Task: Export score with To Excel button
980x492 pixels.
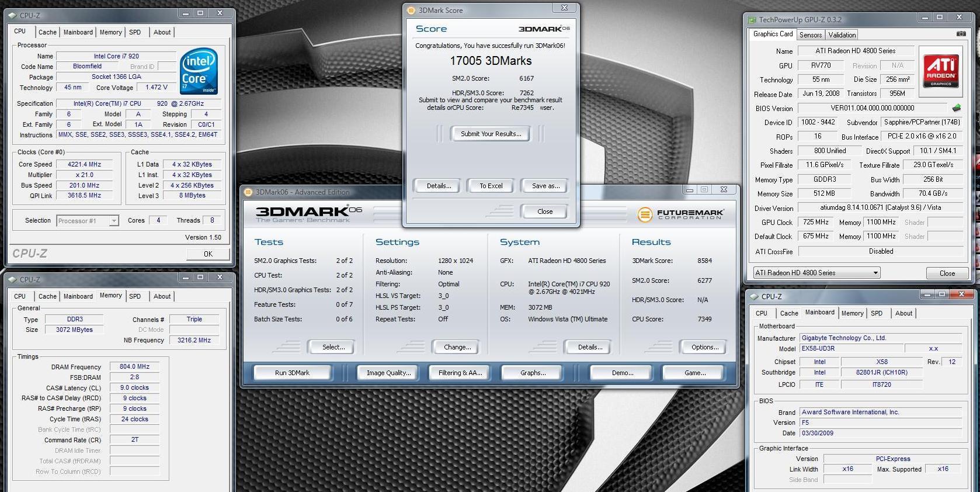Action: coord(491,186)
